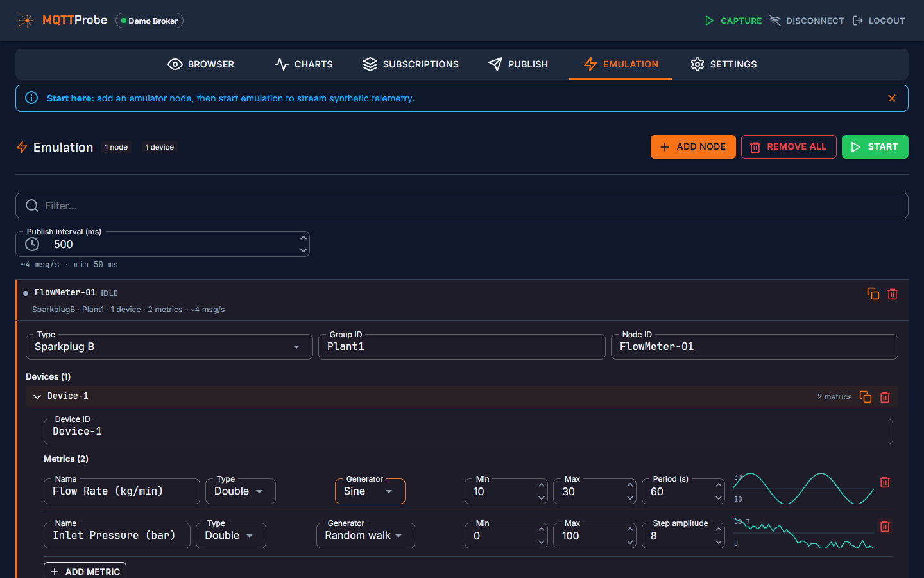Screen dimensions: 924x578
Task: Duplicate the FlowMeter-01 node
Action: tap(873, 293)
